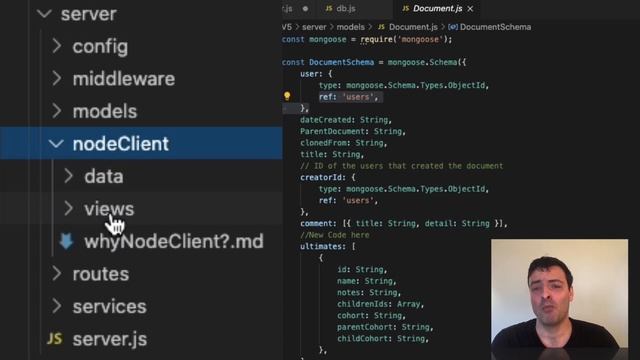This screenshot has width=640, height=360.
Task: Click the //New Code here comment
Action: (x=335, y=235)
